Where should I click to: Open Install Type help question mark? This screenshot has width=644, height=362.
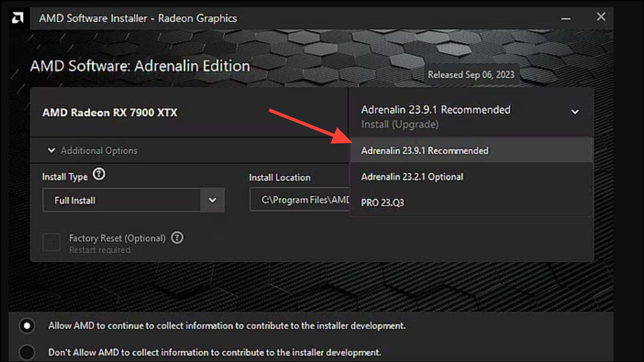click(99, 175)
